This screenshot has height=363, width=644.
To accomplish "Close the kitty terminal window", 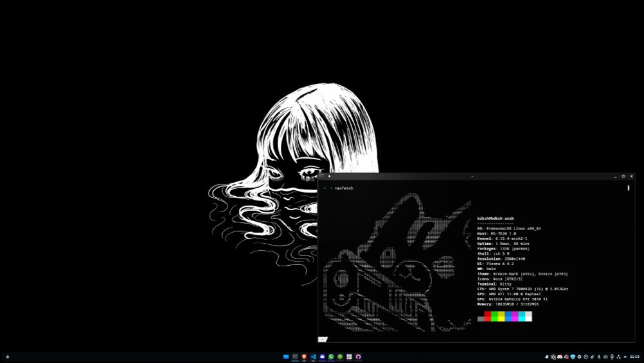I will (631, 177).
